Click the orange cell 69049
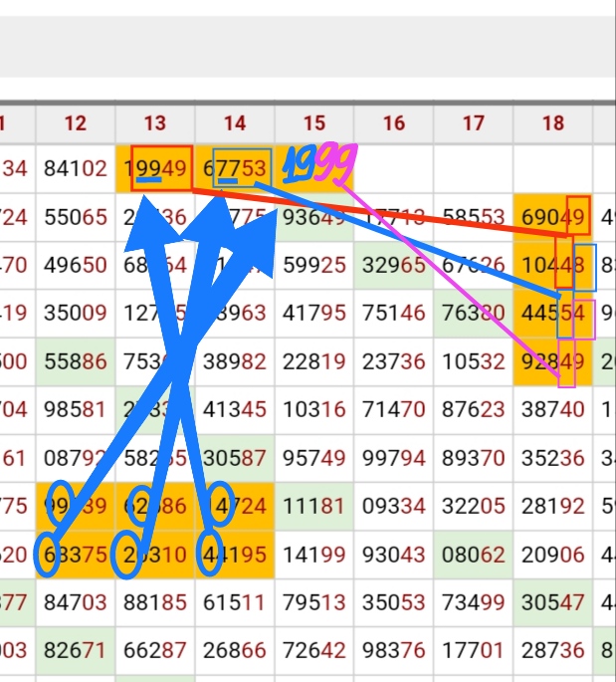This screenshot has width=616, height=682. (x=553, y=217)
